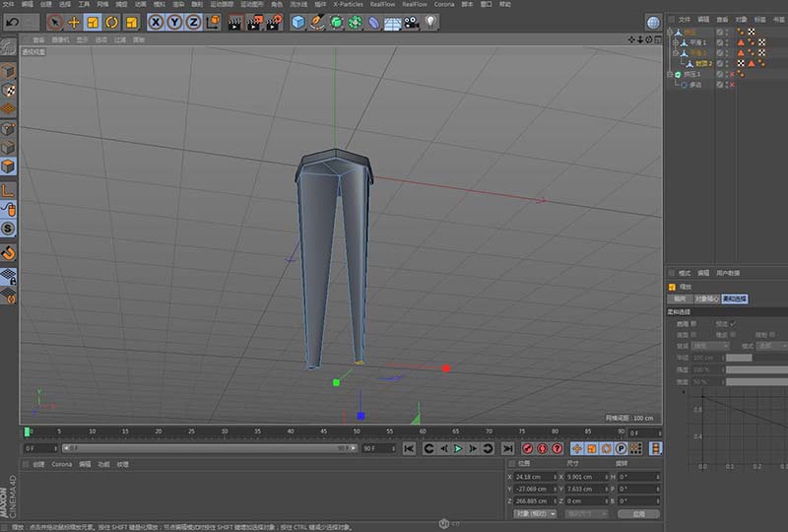Toggle the 启用 checkbox in soft selection

coord(694,323)
